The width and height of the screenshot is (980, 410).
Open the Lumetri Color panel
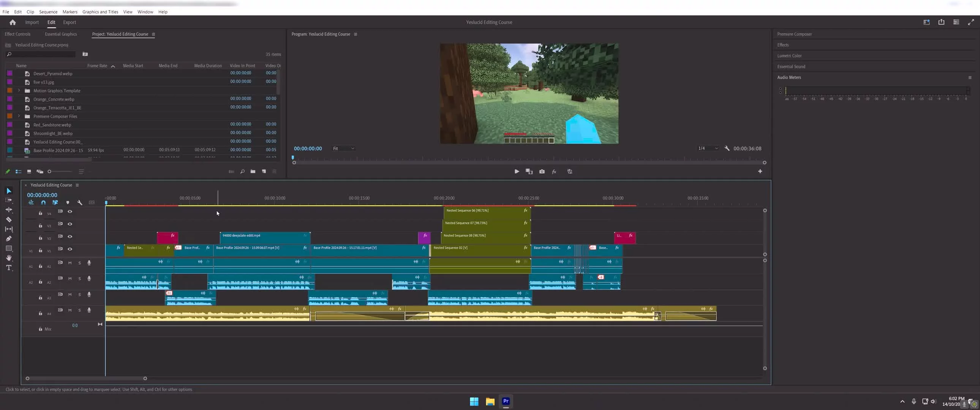pos(789,56)
